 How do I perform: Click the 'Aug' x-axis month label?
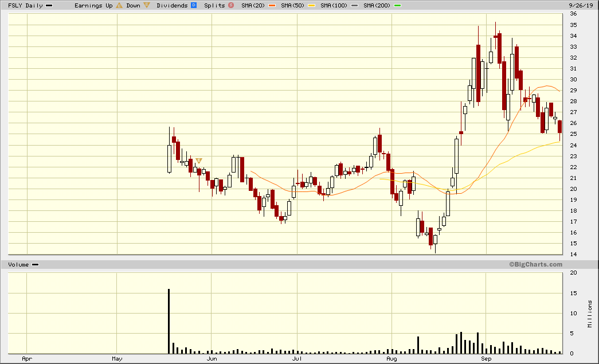tap(391, 359)
